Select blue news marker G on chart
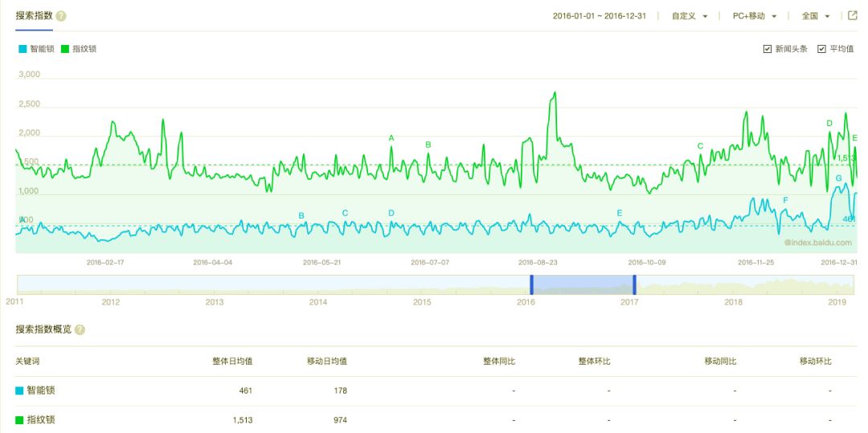The image size is (868, 433). pyautogui.click(x=839, y=178)
